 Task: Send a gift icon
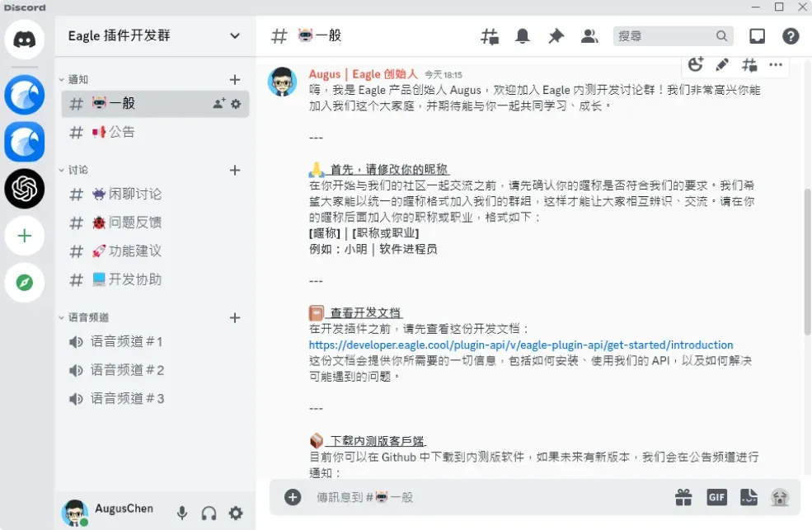(683, 497)
